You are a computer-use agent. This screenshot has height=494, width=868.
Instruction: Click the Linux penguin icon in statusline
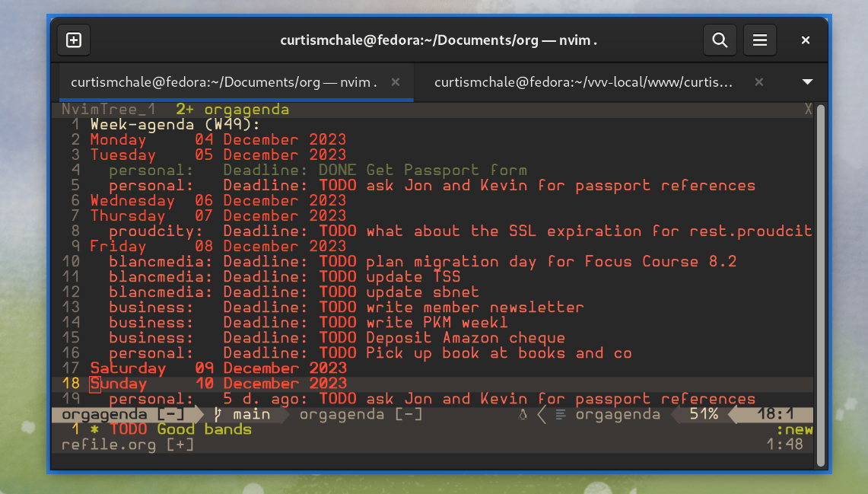click(522, 415)
